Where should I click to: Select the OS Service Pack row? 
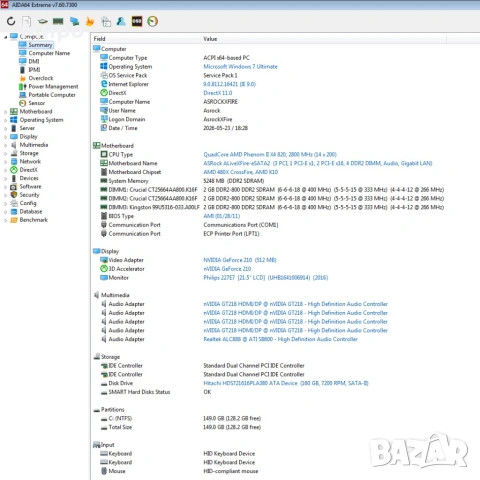169,75
